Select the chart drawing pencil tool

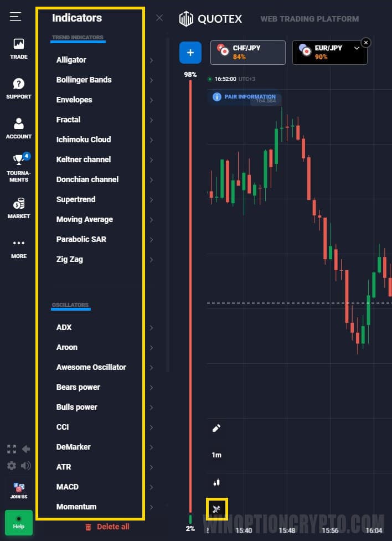click(x=216, y=427)
